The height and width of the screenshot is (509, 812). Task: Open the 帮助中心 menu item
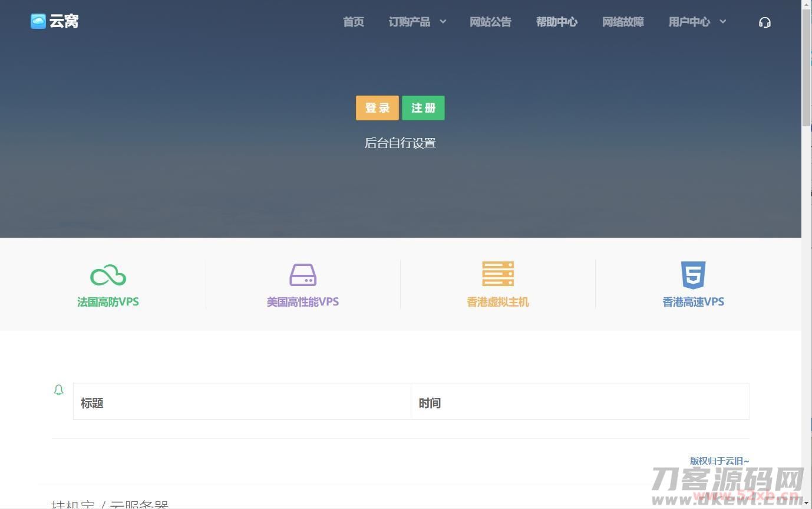click(557, 22)
